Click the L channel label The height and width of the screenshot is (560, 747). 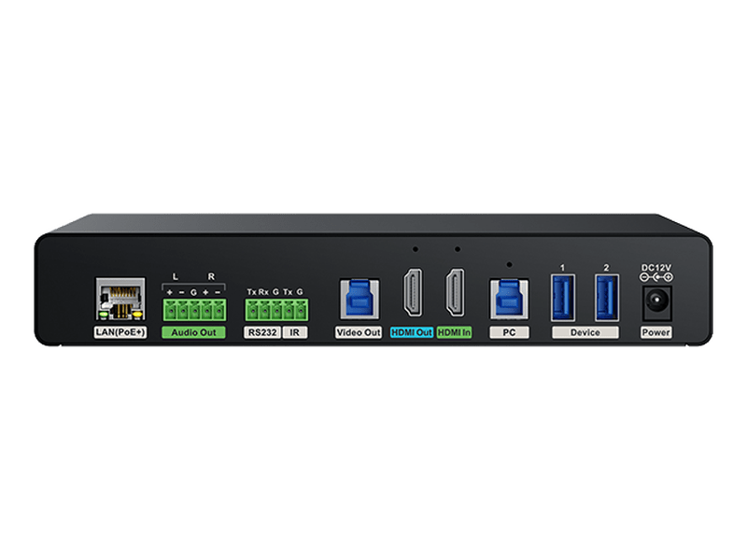pos(176,276)
